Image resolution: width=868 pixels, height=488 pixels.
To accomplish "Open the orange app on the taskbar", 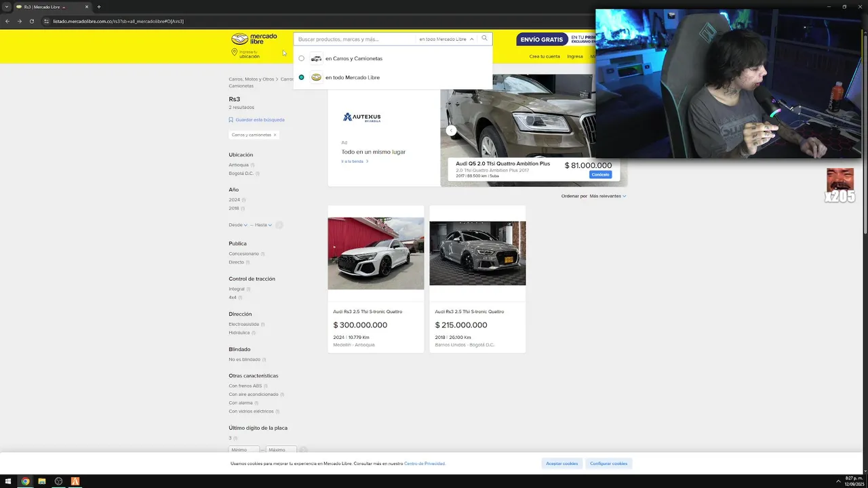I will point(75,481).
